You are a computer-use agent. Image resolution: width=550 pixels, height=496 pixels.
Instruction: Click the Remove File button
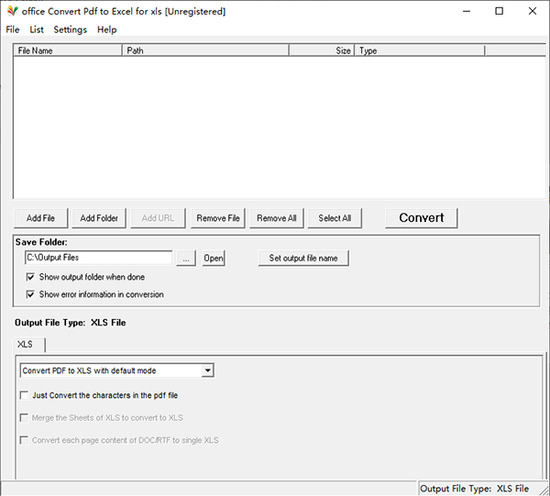(218, 218)
